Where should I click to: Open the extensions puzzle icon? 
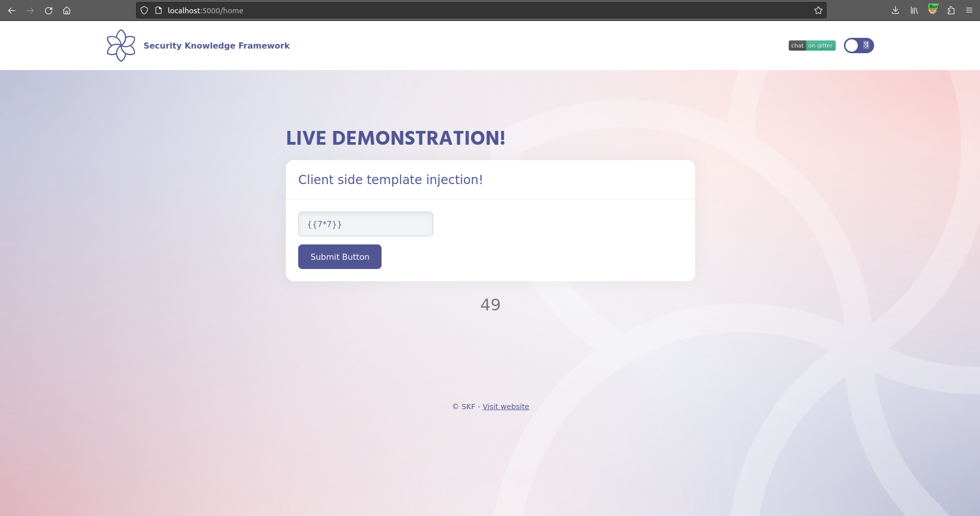(x=951, y=10)
